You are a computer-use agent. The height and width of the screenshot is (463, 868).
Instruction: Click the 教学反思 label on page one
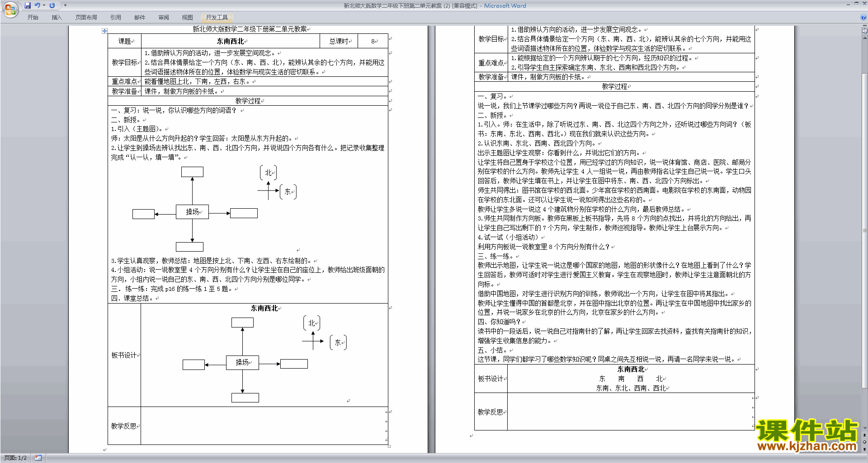click(x=124, y=426)
